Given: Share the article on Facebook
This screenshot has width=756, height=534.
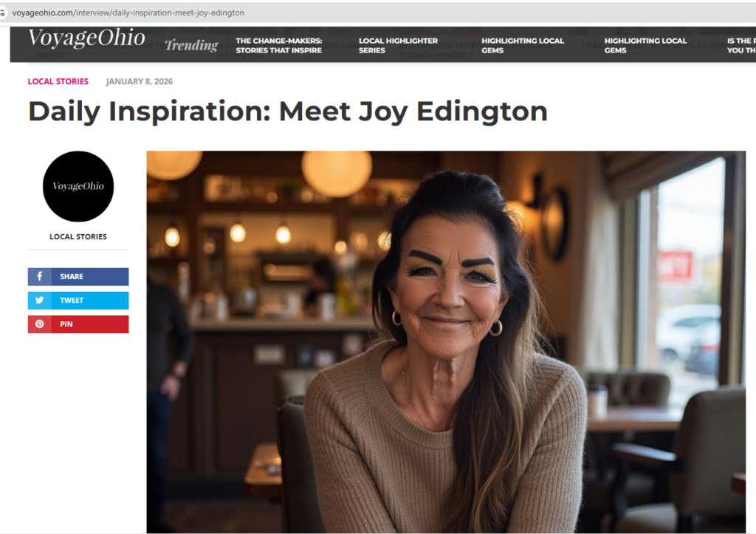Looking at the screenshot, I should 78,276.
